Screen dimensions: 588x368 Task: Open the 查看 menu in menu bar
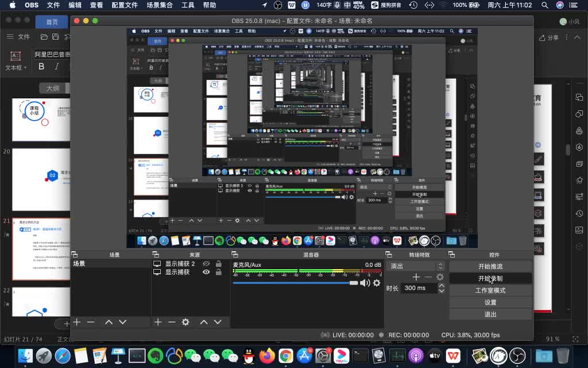(96, 5)
